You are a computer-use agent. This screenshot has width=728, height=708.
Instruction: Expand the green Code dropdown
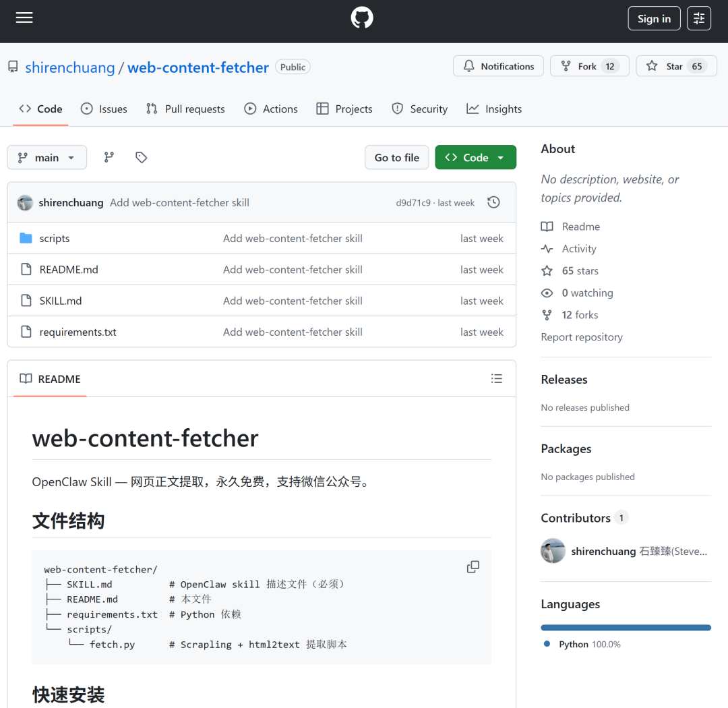(475, 157)
